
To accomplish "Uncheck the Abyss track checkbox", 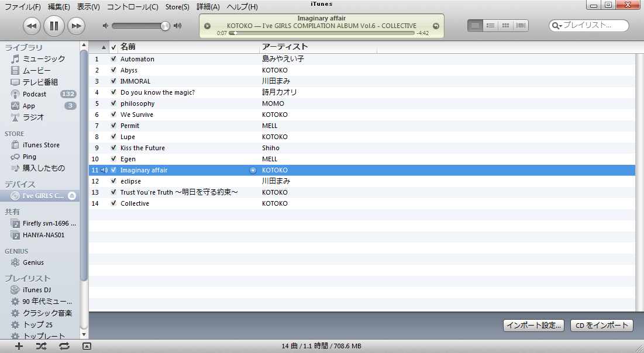I will point(113,70).
